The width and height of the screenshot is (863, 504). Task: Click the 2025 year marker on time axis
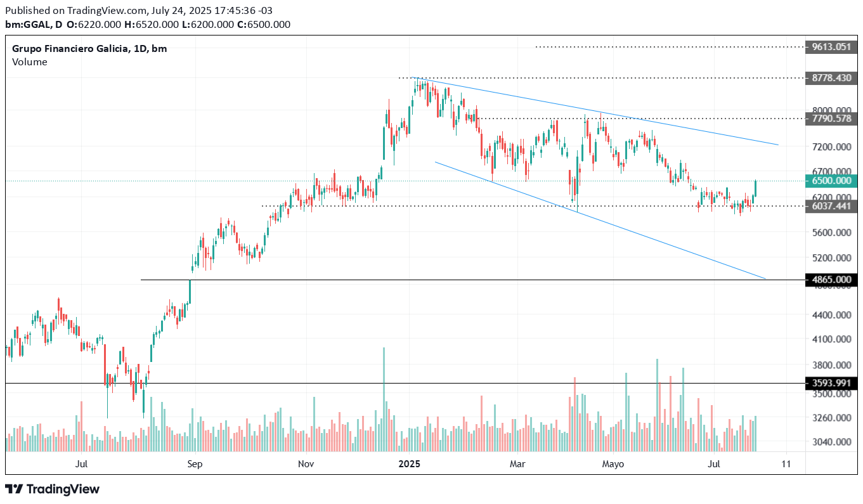click(410, 464)
